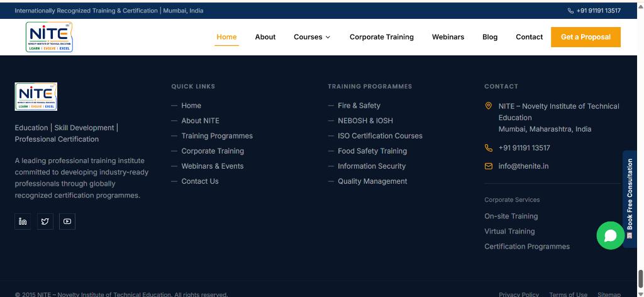
Task: Open the NEBOSH & IOSH programme link
Action: click(365, 121)
